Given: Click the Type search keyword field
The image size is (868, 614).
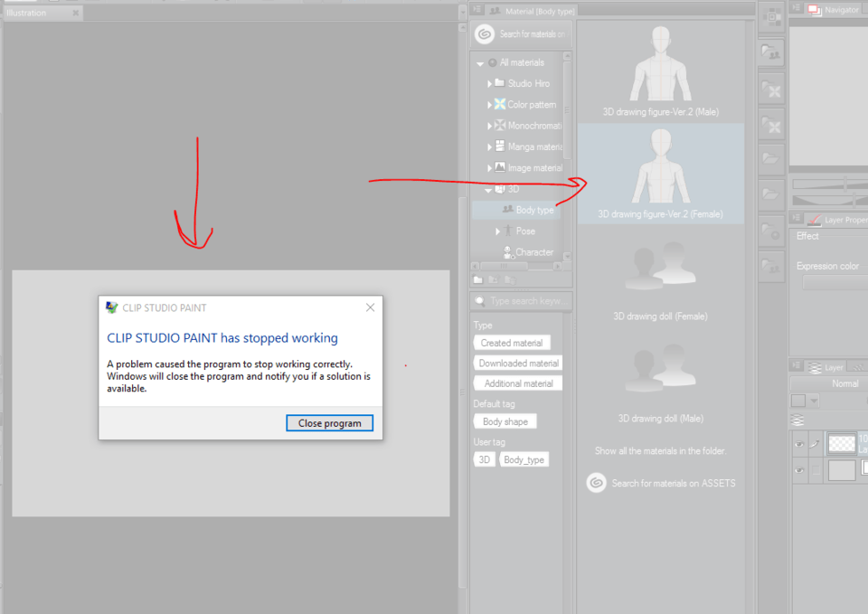Looking at the screenshot, I should point(522,300).
